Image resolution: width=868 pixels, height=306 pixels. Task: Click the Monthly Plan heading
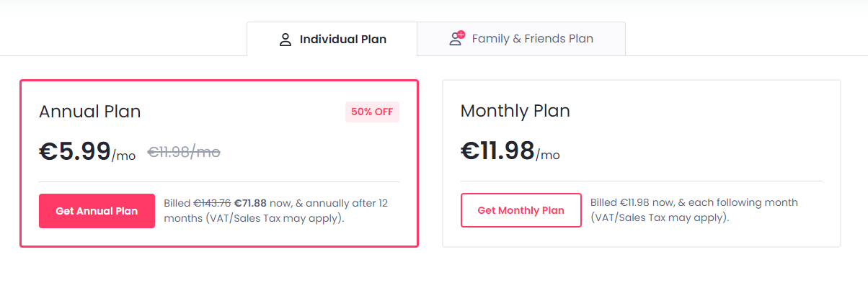(x=515, y=112)
